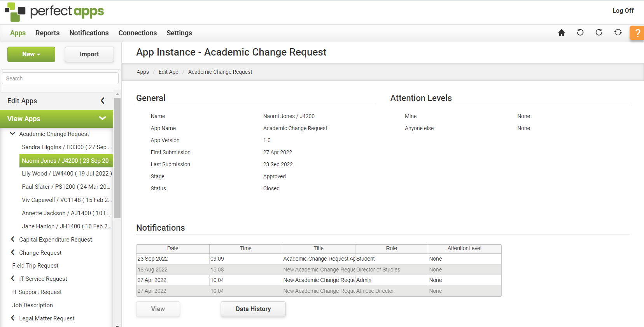Sort notifications by Title column header
This screenshot has width=644, height=327.
click(318, 249)
